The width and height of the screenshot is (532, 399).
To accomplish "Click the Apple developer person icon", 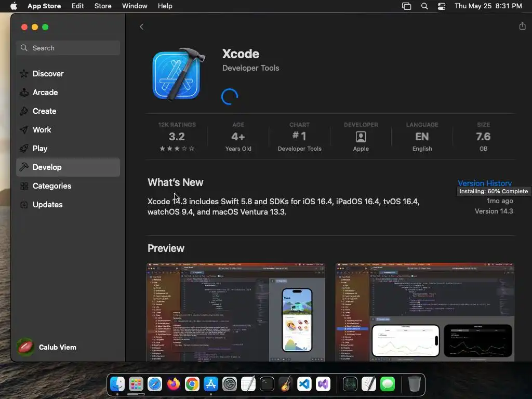I will pyautogui.click(x=361, y=137).
